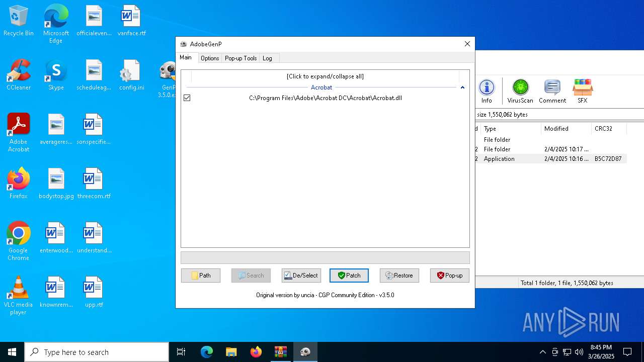Switch to the Main tab
Screen dimensions: 644x362
point(186,58)
